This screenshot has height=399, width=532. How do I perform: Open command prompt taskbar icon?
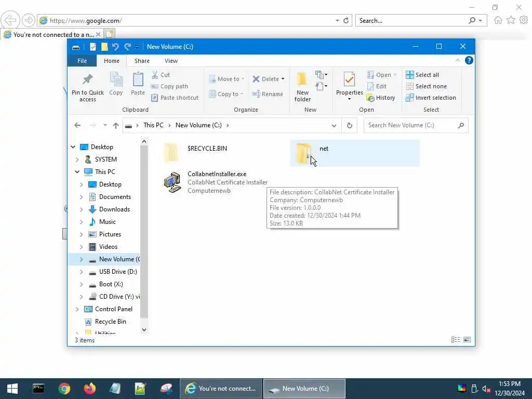(38, 389)
